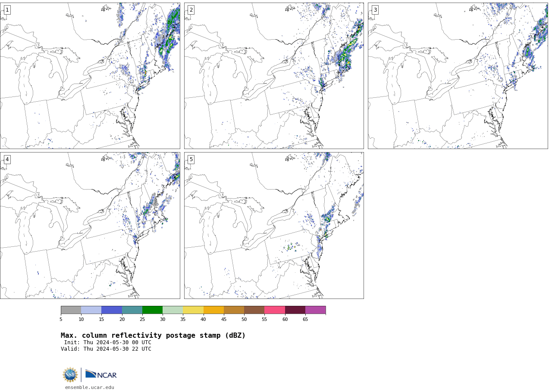The image size is (552, 392).
Task: Click the Max. column reflectivity title
Action: [153, 336]
